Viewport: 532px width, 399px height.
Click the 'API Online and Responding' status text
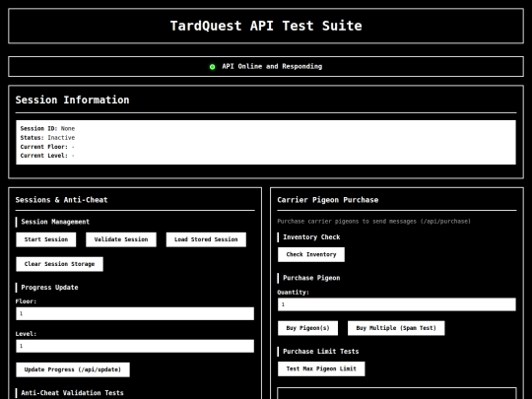[x=272, y=67]
